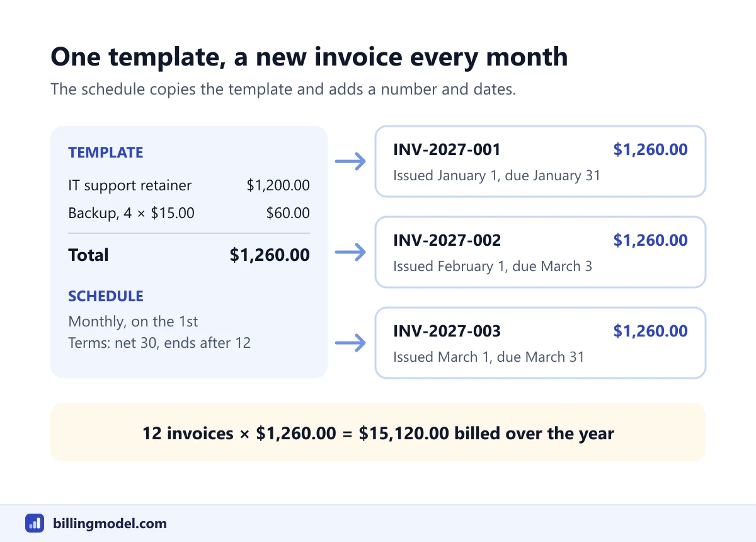Click the $1,260.00 amount on INV-2027-002
The width and height of the screenshot is (756, 542).
651,240
